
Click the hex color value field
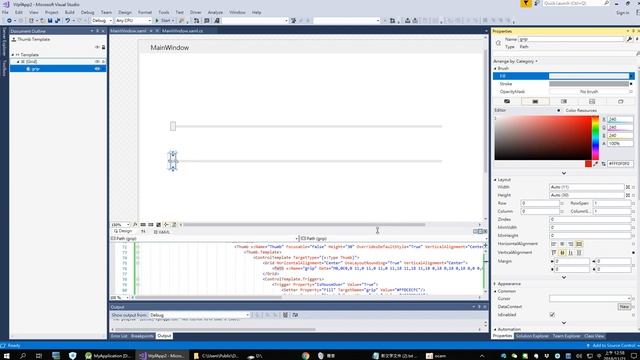click(x=620, y=164)
